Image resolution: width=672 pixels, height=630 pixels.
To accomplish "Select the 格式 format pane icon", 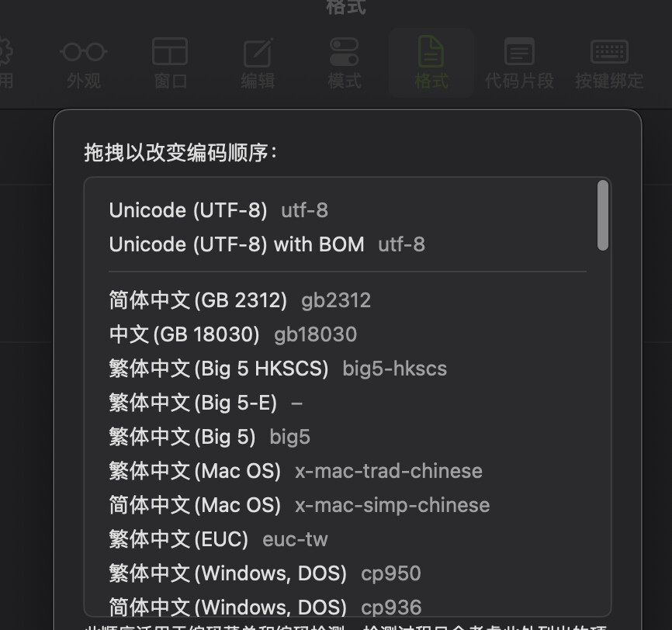I will [x=431, y=64].
